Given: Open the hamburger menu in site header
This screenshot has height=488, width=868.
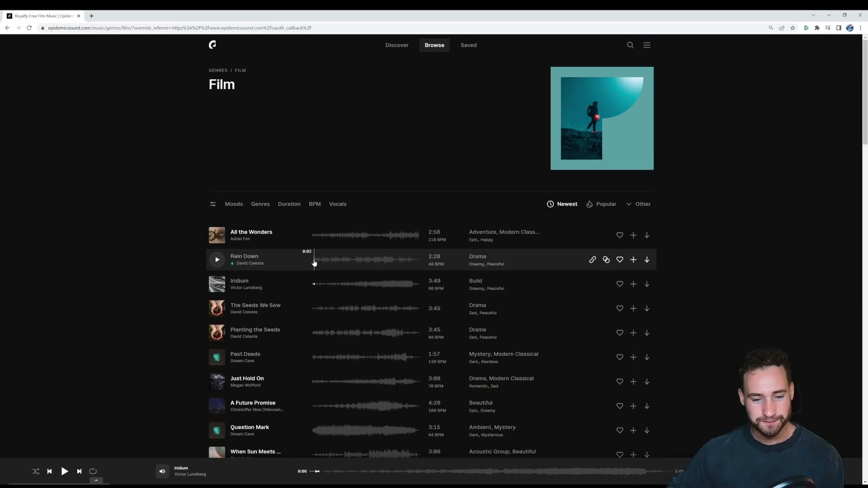Looking at the screenshot, I should (647, 45).
